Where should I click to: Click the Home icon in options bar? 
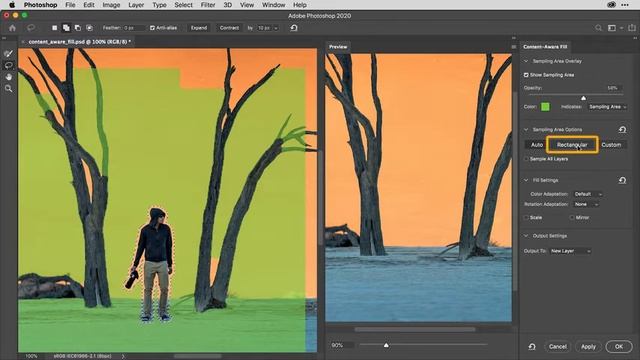tap(12, 28)
